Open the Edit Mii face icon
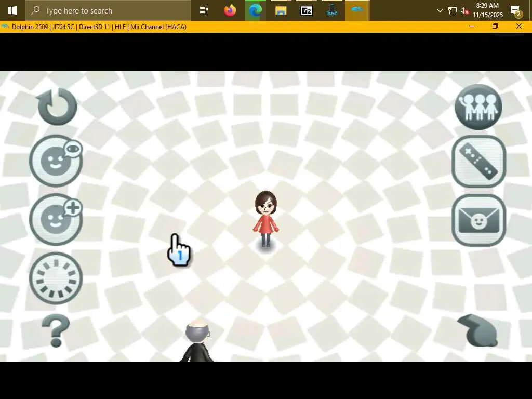The height and width of the screenshot is (399, 532). tap(56, 161)
